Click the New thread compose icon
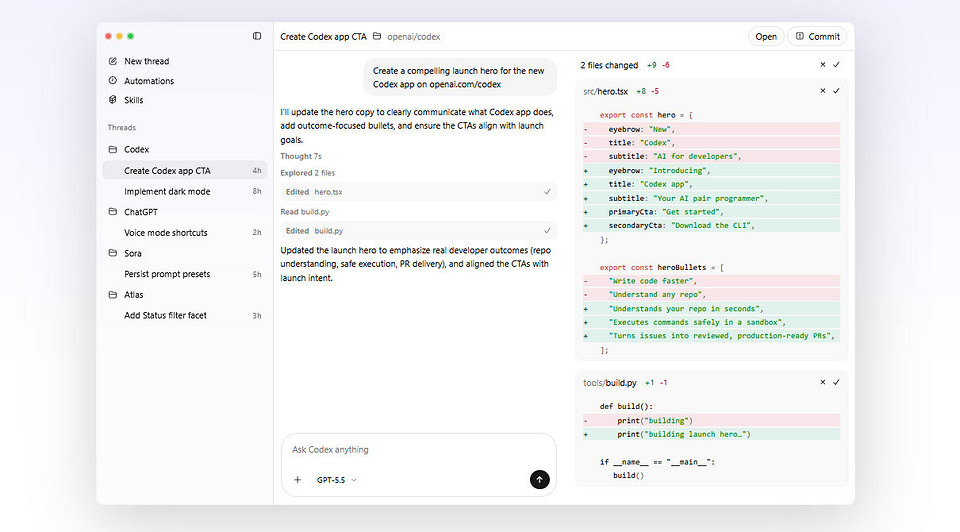The width and height of the screenshot is (960, 532). [x=113, y=61]
